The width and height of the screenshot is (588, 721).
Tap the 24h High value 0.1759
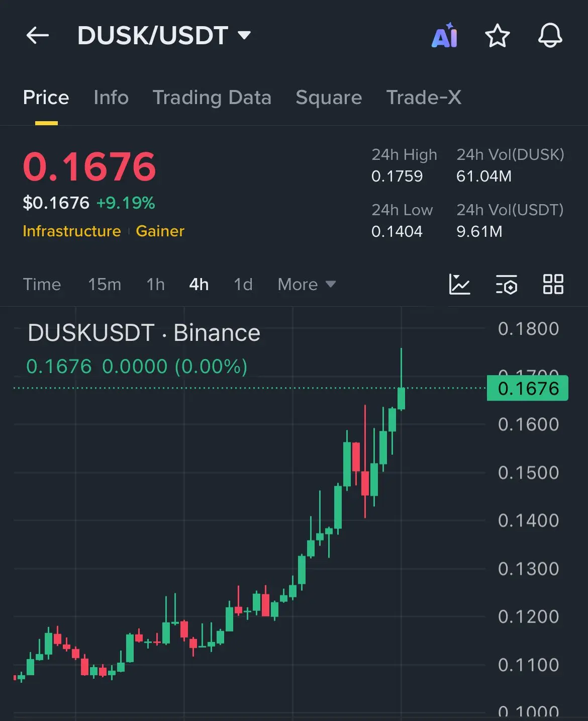coord(397,176)
